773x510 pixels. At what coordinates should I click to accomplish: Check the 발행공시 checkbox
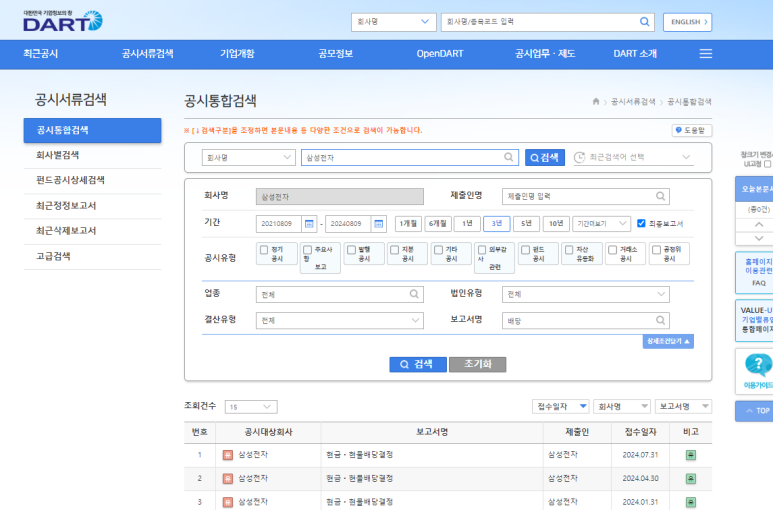pyautogui.click(x=351, y=250)
